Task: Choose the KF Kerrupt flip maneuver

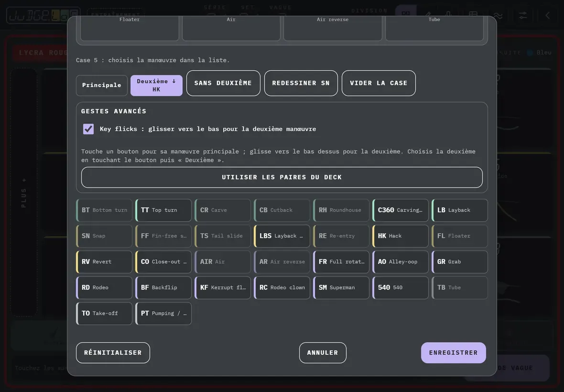Action: click(x=223, y=288)
